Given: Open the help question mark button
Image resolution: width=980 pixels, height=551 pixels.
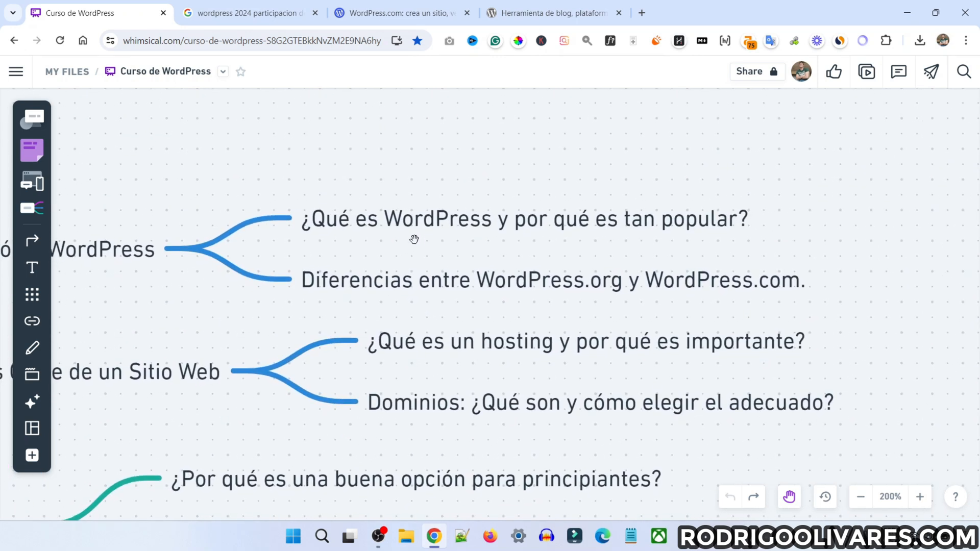Looking at the screenshot, I should (955, 496).
